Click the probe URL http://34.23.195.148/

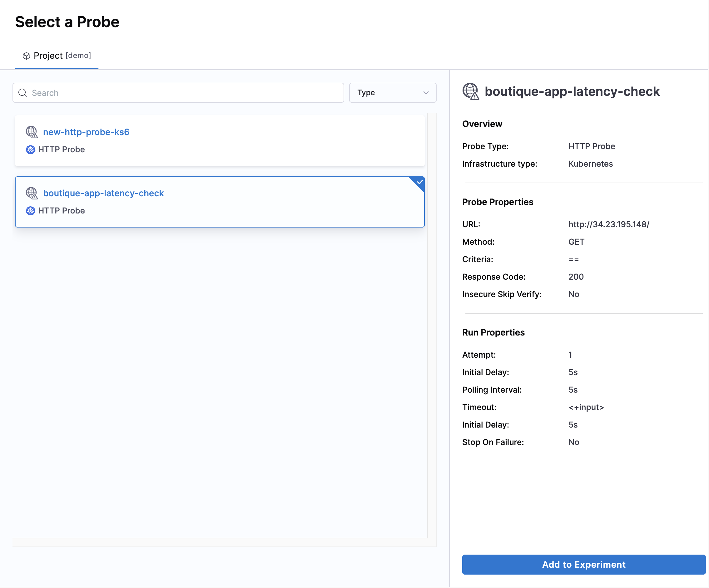[609, 224]
